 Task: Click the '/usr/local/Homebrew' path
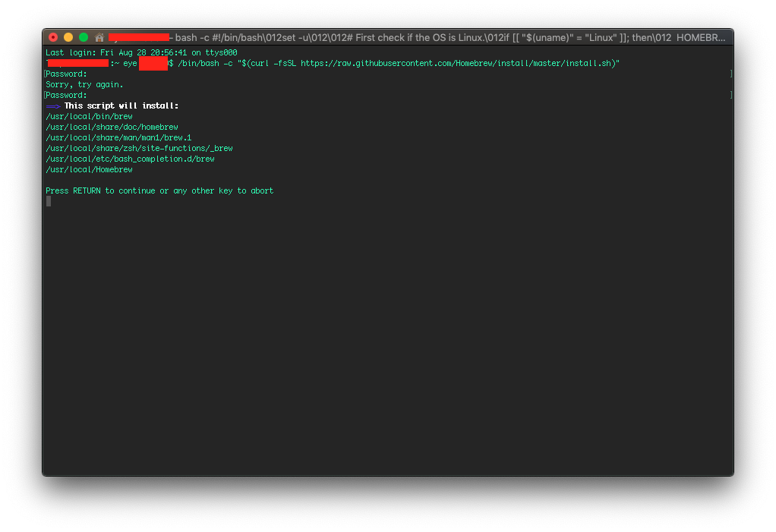tap(89, 169)
